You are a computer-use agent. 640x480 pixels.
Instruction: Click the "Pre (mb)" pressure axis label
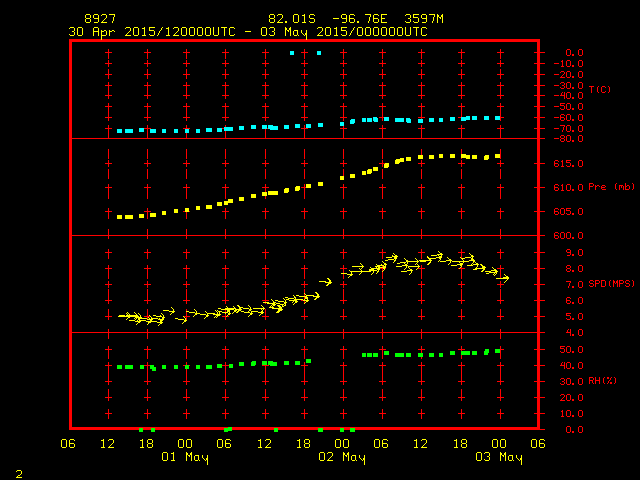611,187
